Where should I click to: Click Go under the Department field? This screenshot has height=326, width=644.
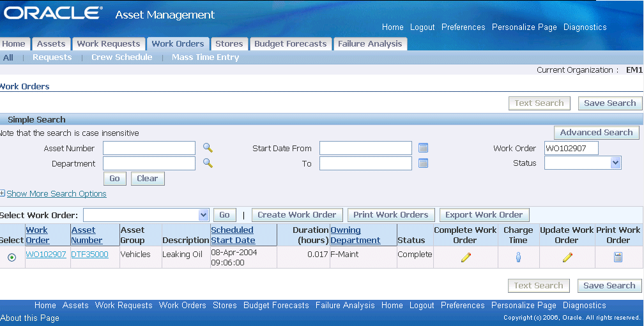tap(114, 179)
